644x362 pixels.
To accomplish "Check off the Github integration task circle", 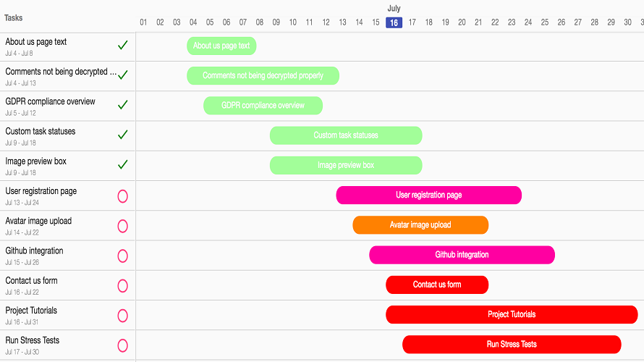I will pyautogui.click(x=122, y=256).
